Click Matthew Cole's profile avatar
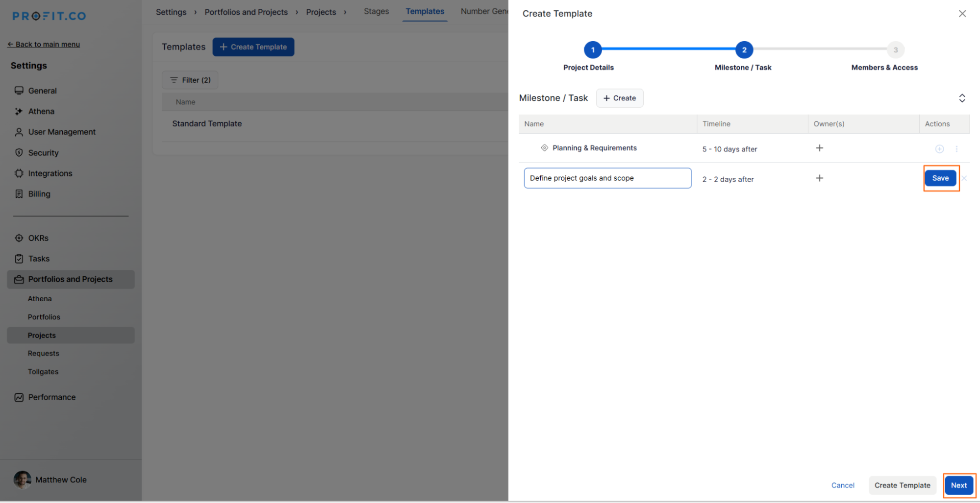This screenshot has height=503, width=980. coord(23,480)
